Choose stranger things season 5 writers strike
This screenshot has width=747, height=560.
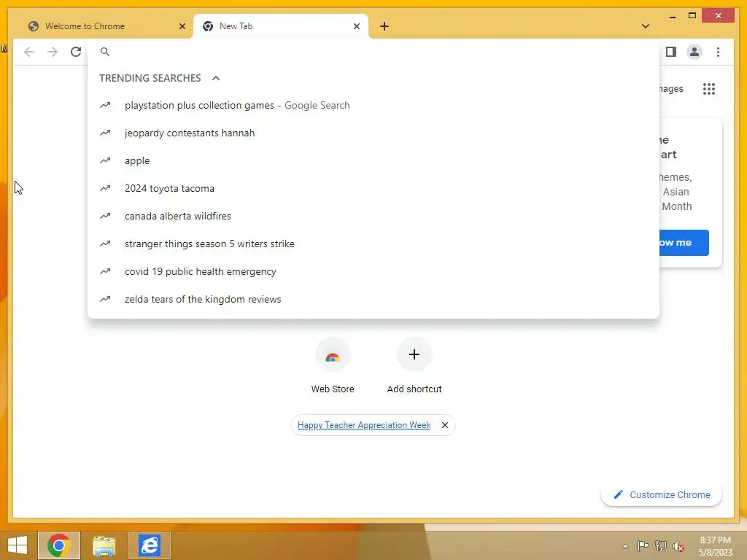373,244
